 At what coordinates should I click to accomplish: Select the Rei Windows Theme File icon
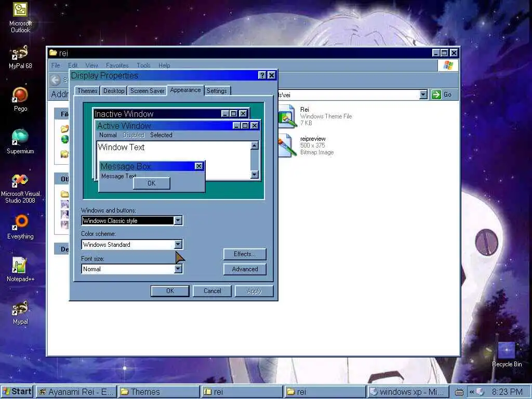click(x=287, y=116)
